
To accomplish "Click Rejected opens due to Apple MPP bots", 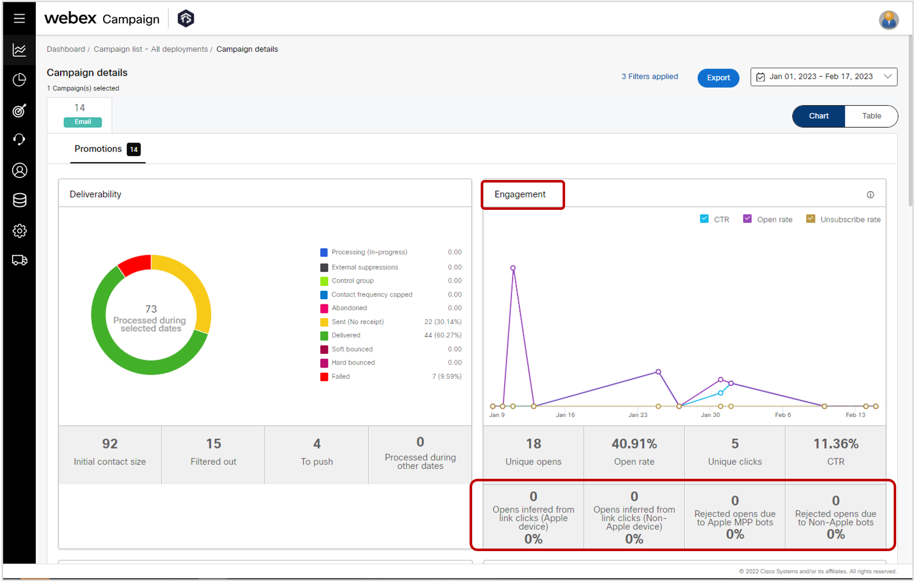I will point(734,517).
